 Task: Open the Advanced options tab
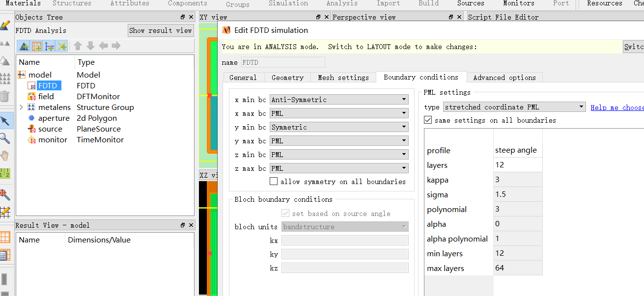coord(504,78)
